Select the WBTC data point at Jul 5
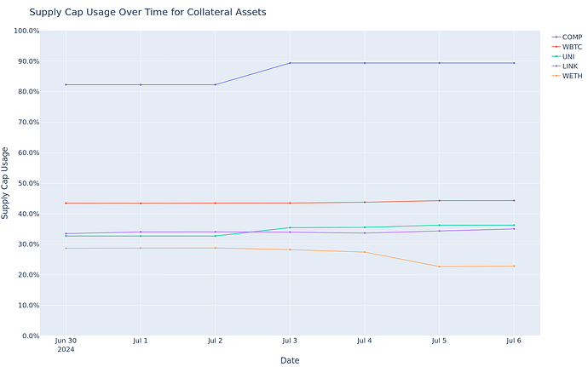The width and height of the screenshot is (588, 367). [440, 201]
